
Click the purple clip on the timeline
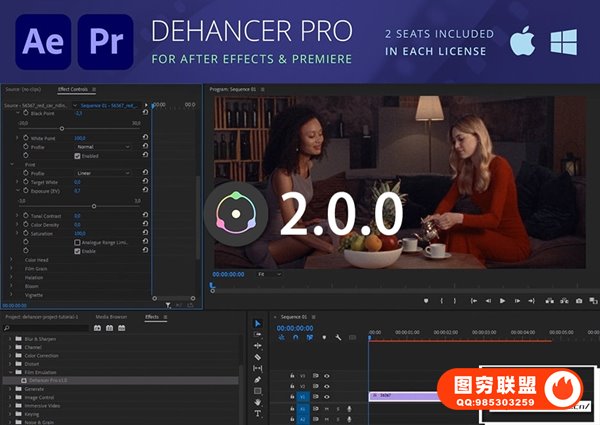coord(402,396)
